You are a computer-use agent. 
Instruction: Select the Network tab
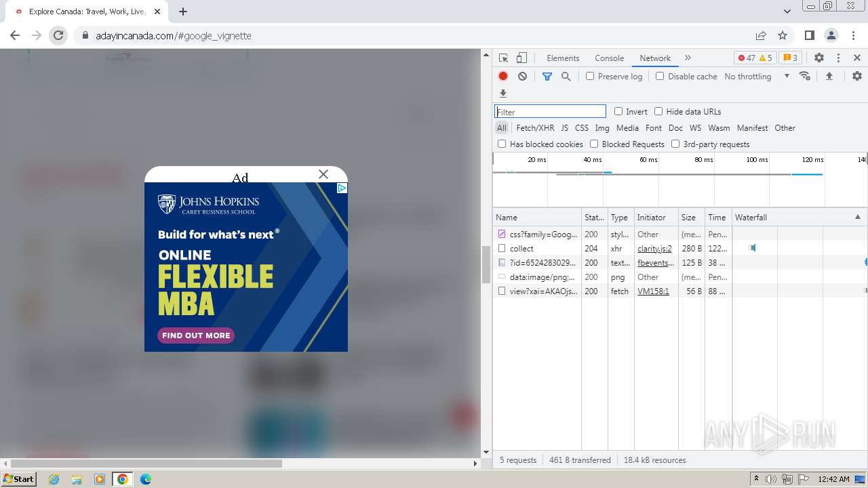pos(655,58)
